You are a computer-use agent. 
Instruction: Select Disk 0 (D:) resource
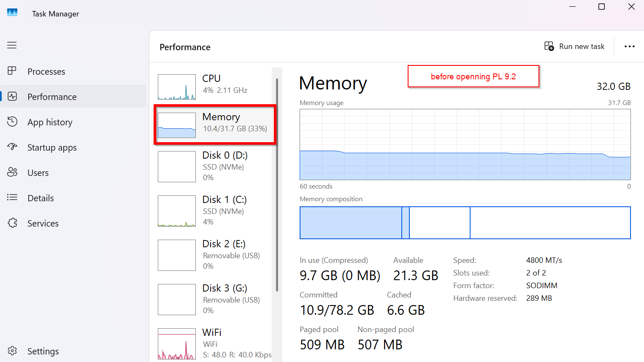215,166
